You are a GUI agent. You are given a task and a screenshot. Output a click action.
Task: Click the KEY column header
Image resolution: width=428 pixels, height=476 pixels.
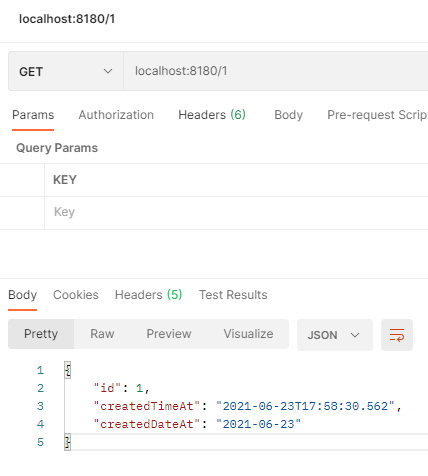(65, 180)
